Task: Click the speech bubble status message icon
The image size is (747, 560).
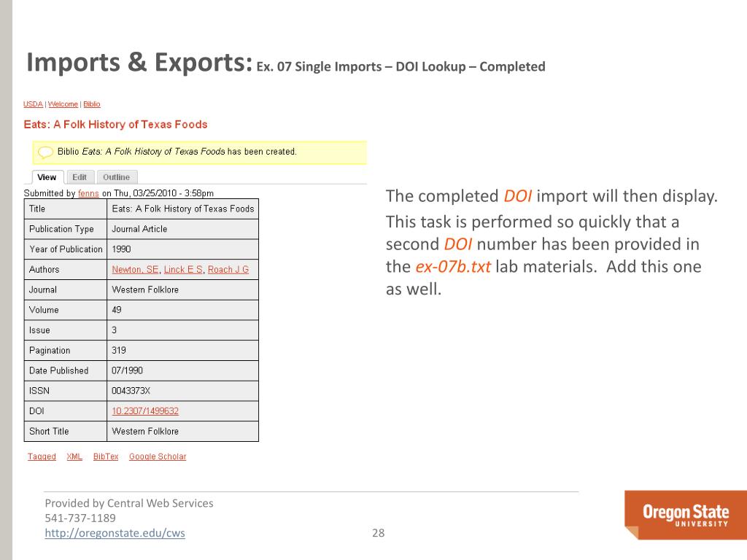Action: pos(46,152)
